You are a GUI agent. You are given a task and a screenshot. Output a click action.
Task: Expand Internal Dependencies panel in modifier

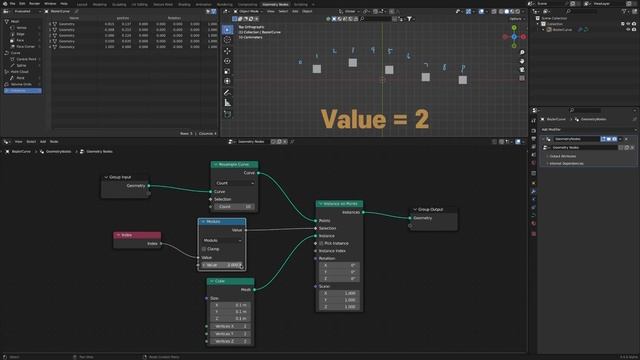pyautogui.click(x=566, y=163)
